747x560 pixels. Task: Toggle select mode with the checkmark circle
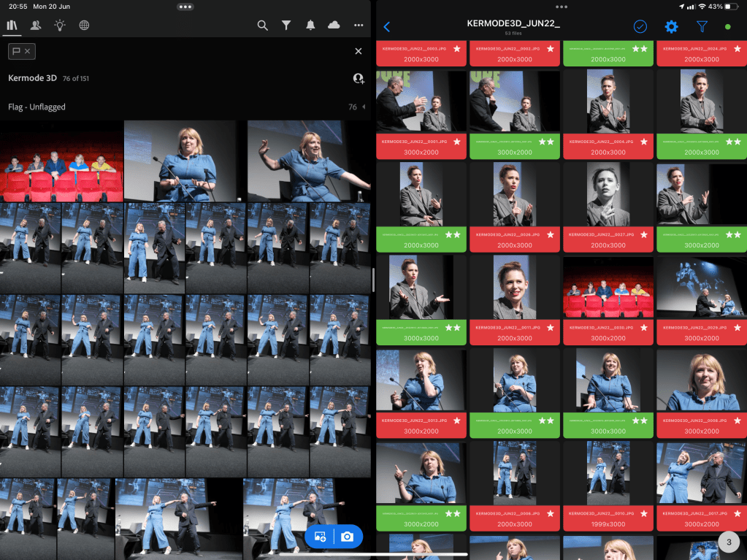tap(640, 27)
